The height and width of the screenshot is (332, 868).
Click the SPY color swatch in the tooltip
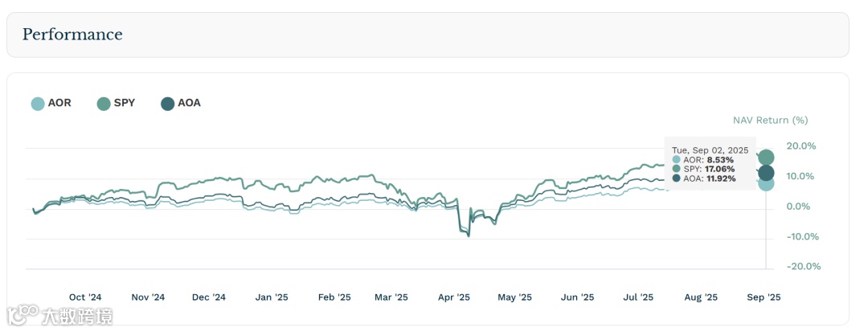click(x=676, y=169)
